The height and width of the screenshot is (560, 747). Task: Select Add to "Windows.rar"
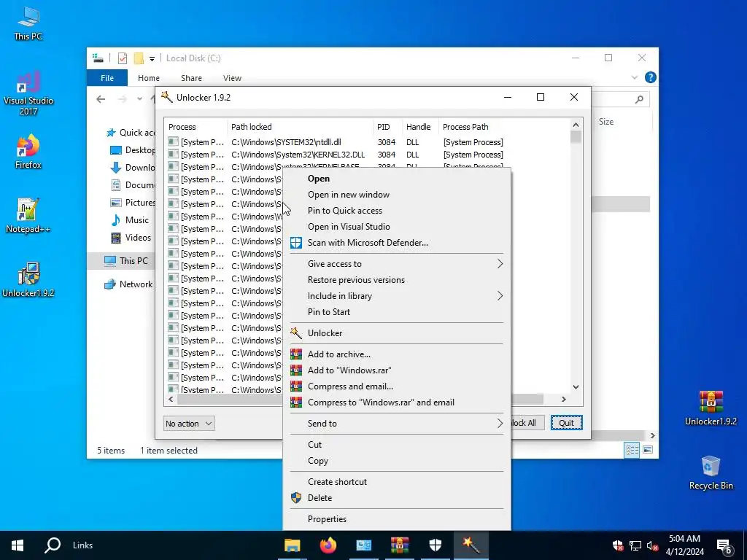[x=397, y=370]
